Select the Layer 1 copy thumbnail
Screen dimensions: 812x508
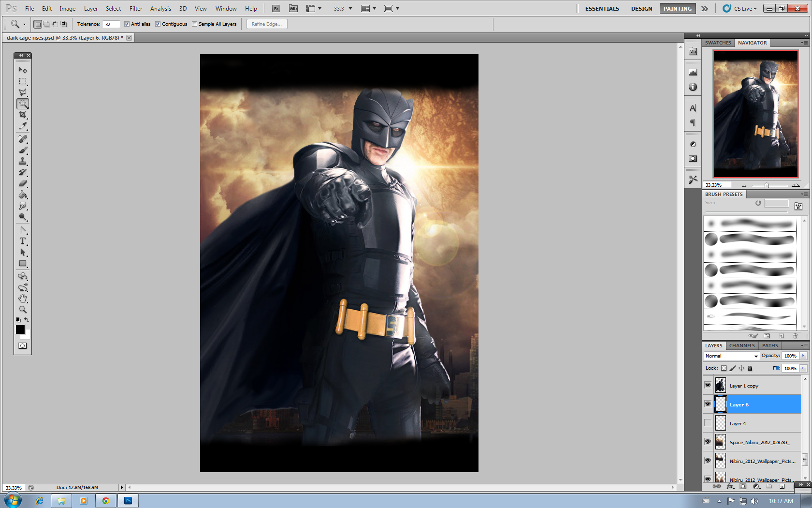point(720,385)
